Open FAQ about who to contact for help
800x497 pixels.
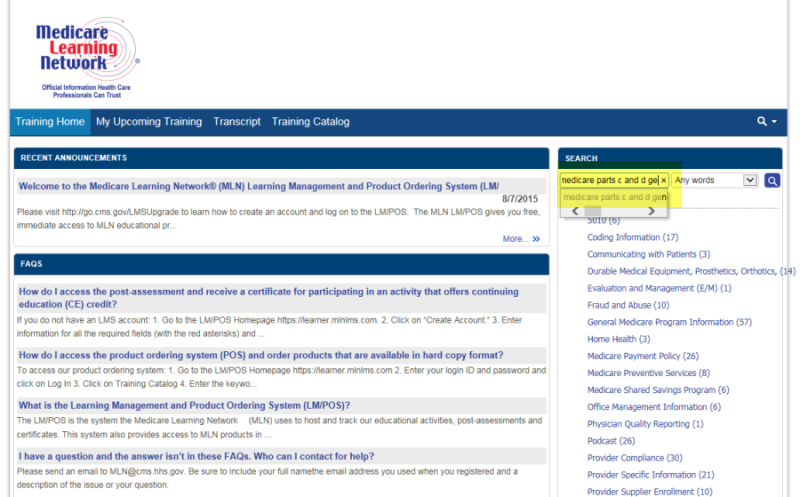[196, 456]
